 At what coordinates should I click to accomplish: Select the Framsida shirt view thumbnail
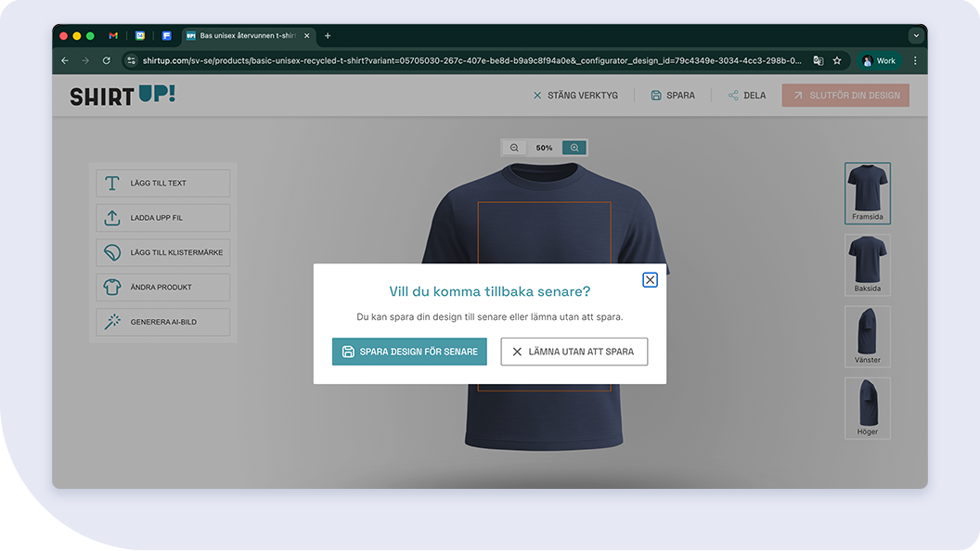868,193
